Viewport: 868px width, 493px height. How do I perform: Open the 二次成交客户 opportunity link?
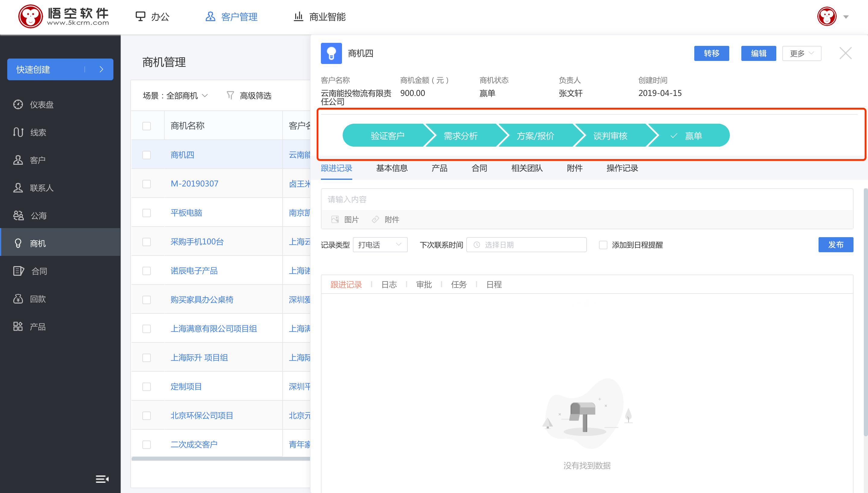coord(194,444)
